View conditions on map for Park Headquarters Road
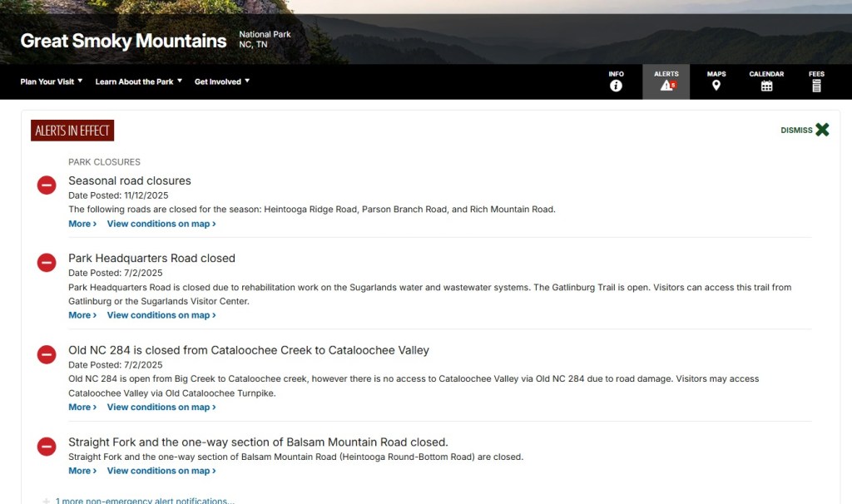852x504 pixels. tap(161, 315)
